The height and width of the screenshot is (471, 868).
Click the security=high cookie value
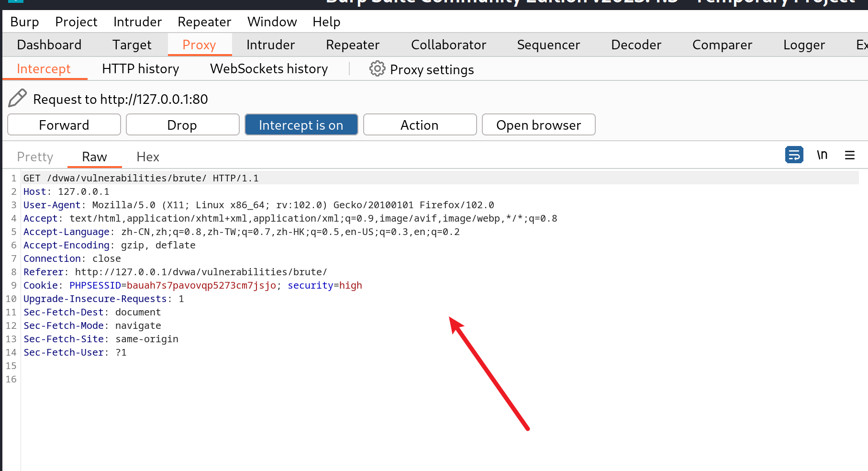click(351, 285)
